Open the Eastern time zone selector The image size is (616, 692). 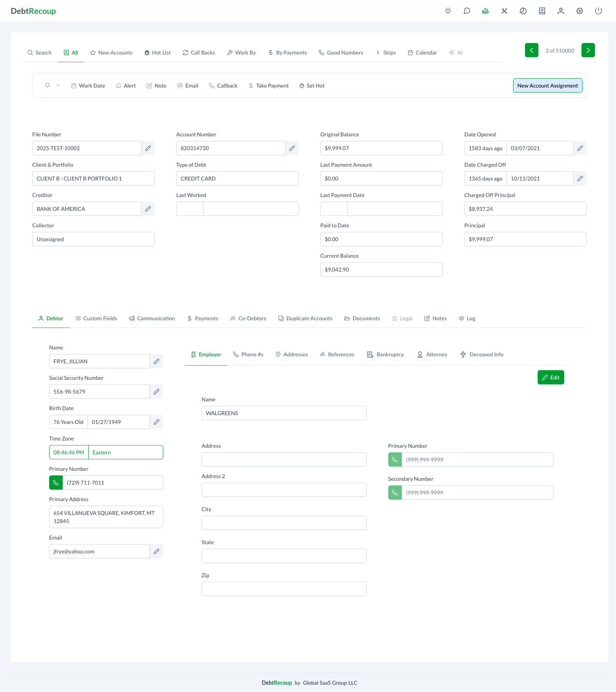tap(125, 452)
